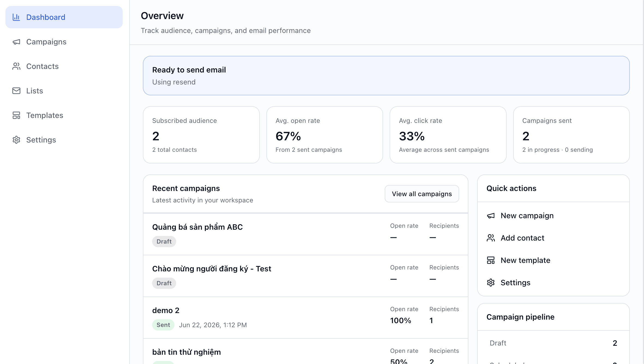This screenshot has width=644, height=364.
Task: Click the Templates layout icon in sidebar
Action: point(16,115)
